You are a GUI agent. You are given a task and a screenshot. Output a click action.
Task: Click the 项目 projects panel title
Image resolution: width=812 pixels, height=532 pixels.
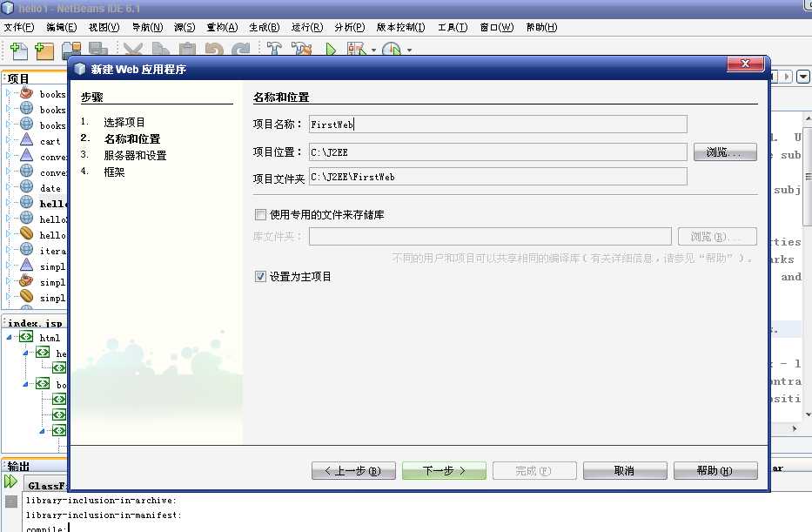pos(18,78)
